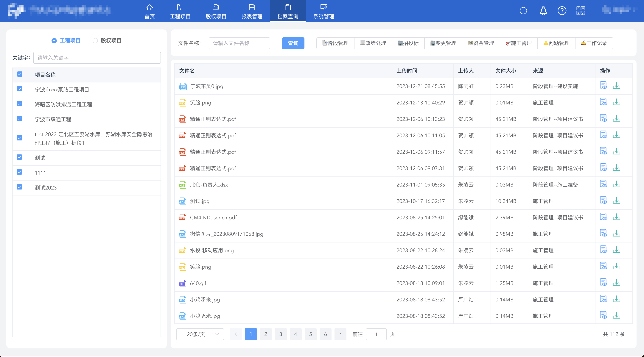Viewport: 644px width, 357px height.
Task: Select the 工程项目 radio button
Action: tap(54, 41)
